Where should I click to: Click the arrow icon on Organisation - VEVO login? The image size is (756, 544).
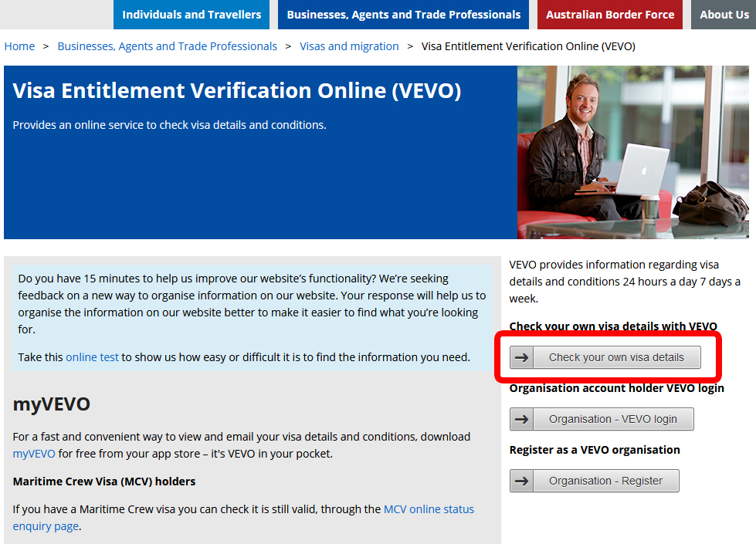pyautogui.click(x=522, y=419)
